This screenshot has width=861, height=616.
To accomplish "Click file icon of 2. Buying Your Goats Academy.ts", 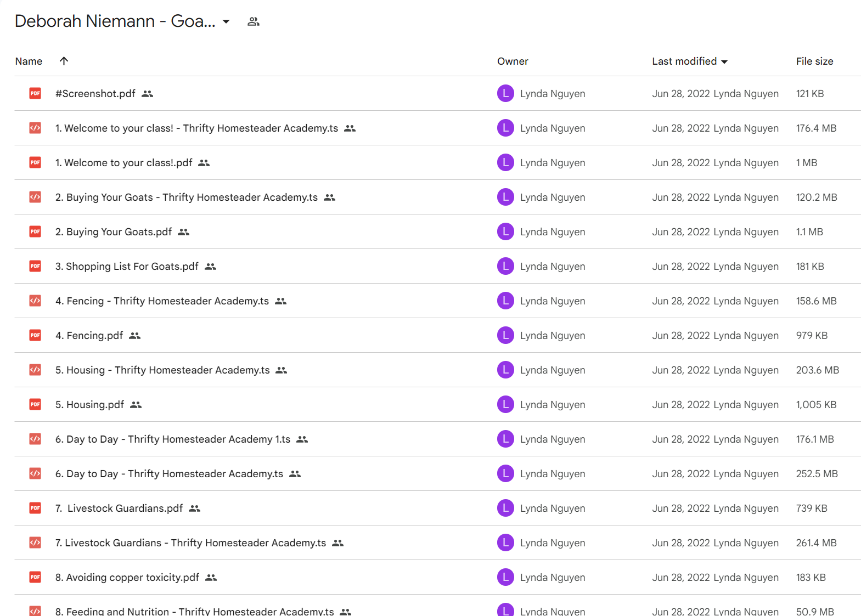I will pos(35,197).
